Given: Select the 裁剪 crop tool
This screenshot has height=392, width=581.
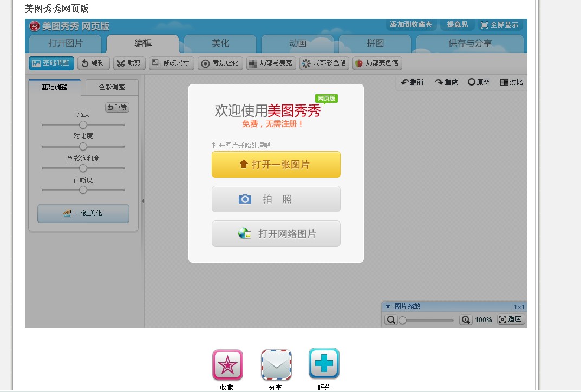Looking at the screenshot, I should pyautogui.click(x=129, y=63).
